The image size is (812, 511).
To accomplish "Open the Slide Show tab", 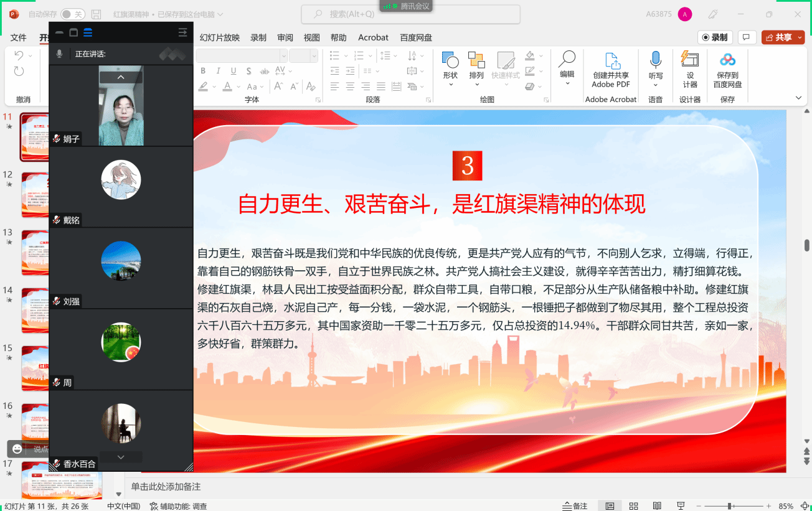I will pos(219,37).
